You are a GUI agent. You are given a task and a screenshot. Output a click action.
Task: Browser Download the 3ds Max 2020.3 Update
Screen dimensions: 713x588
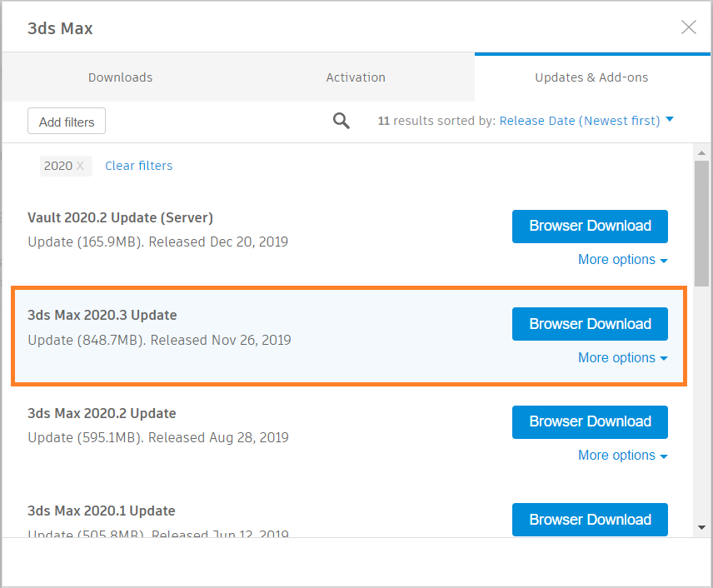click(590, 324)
